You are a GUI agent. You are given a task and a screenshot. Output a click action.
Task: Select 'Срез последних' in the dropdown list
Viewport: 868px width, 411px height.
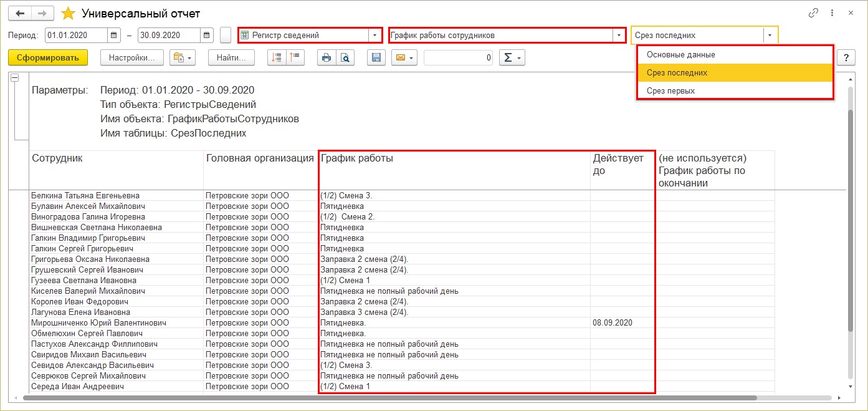click(x=735, y=73)
